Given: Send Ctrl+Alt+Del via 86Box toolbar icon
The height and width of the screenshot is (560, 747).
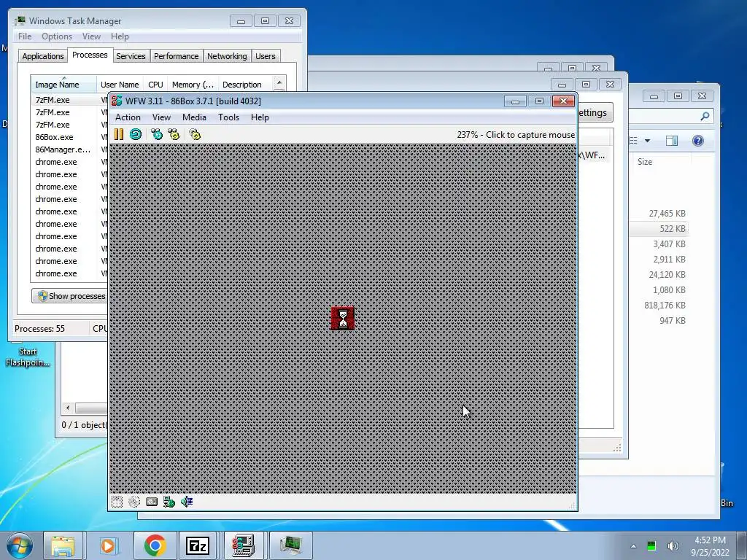Looking at the screenshot, I should pyautogui.click(x=157, y=135).
